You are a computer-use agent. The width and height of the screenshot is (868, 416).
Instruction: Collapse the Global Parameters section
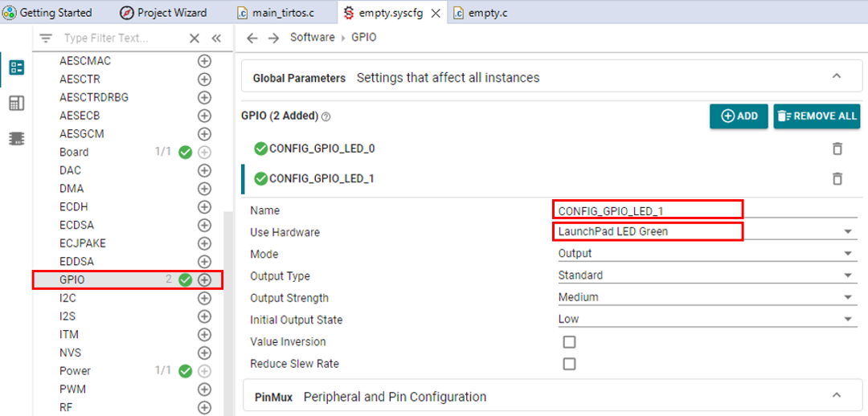tap(836, 77)
